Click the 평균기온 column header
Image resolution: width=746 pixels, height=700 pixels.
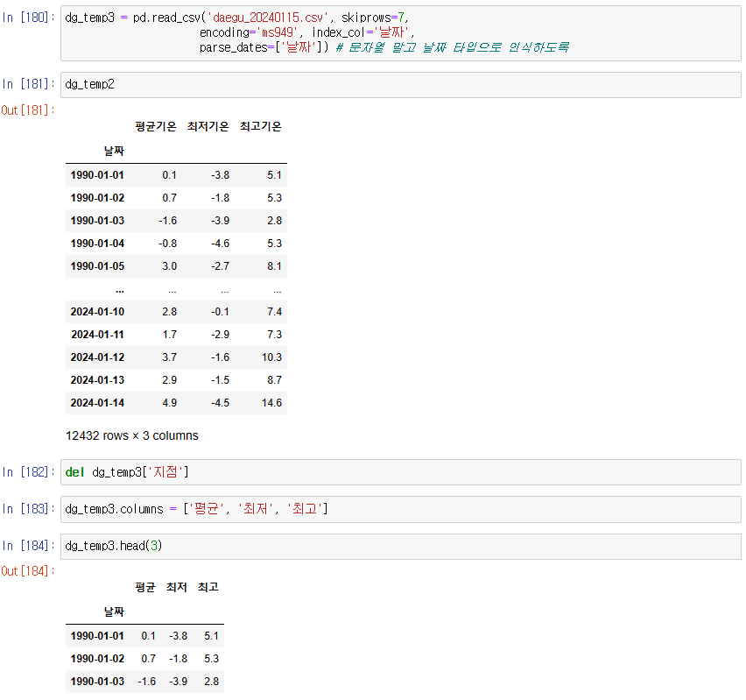click(x=156, y=126)
